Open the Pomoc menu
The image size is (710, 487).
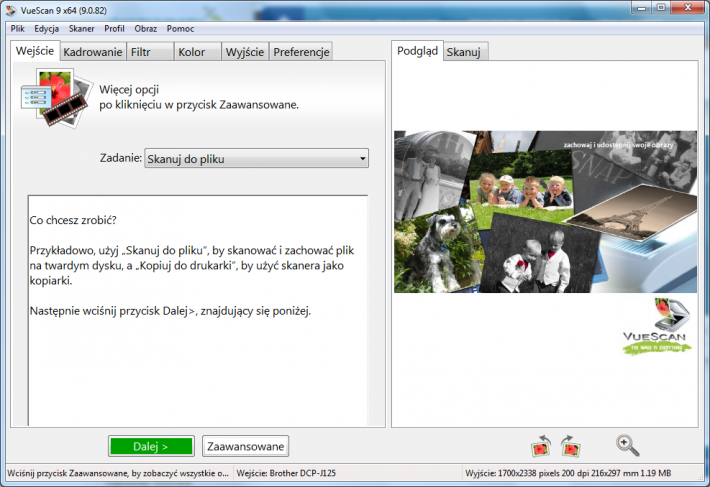point(180,29)
